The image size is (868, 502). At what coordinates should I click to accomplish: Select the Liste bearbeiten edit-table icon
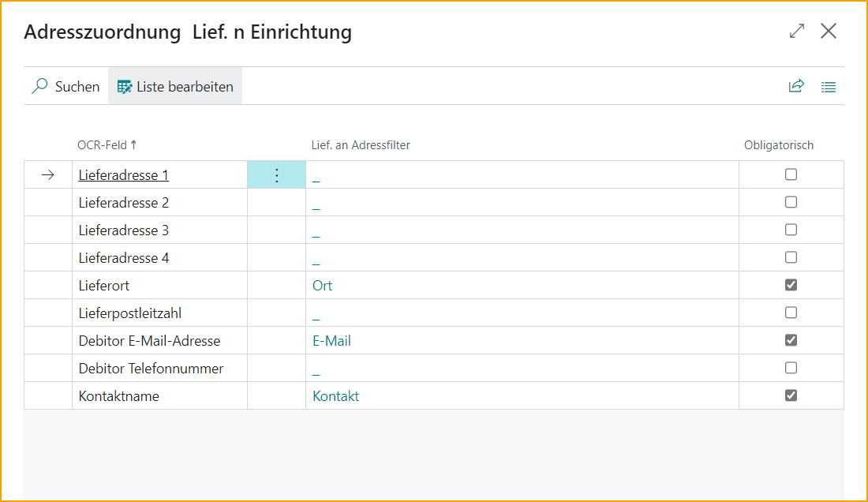(x=125, y=86)
